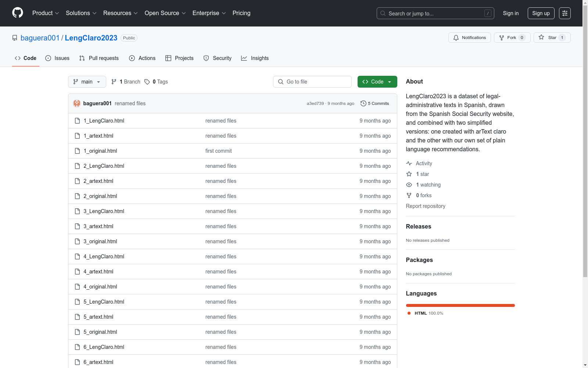
Task: Expand the Product menu
Action: point(46,13)
